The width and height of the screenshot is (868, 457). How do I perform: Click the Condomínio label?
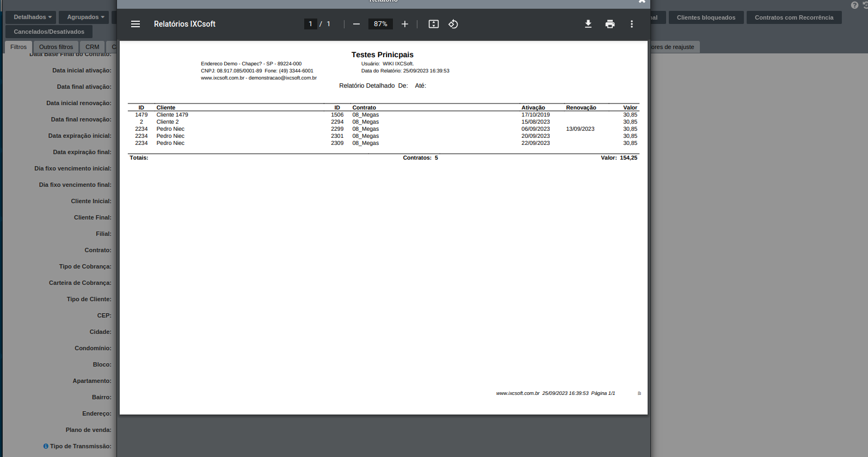coord(93,348)
